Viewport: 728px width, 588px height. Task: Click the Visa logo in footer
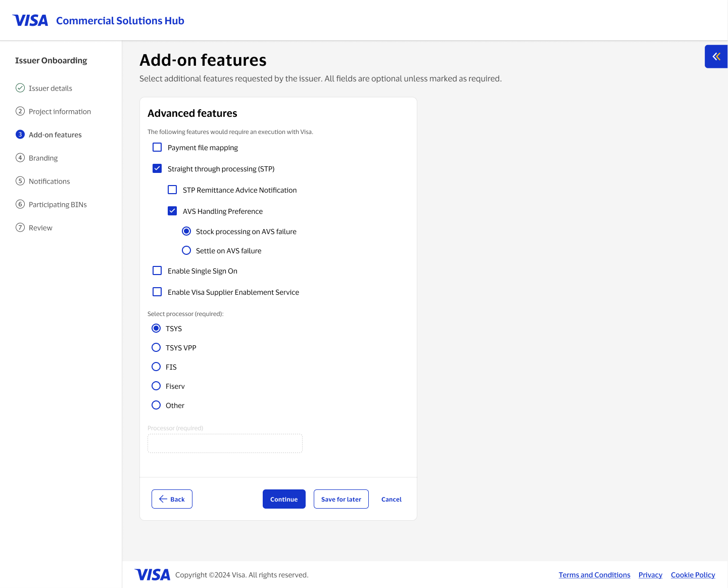coord(153,575)
